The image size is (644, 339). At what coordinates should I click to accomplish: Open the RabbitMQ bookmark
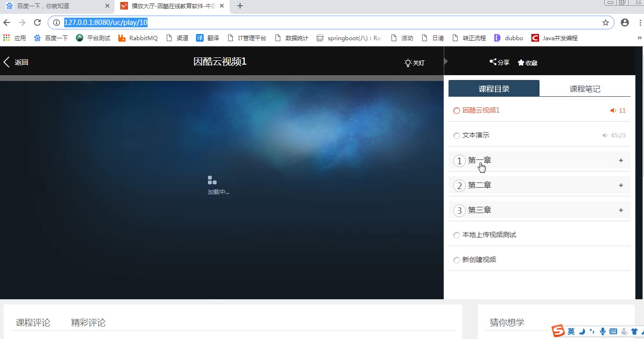(x=138, y=38)
